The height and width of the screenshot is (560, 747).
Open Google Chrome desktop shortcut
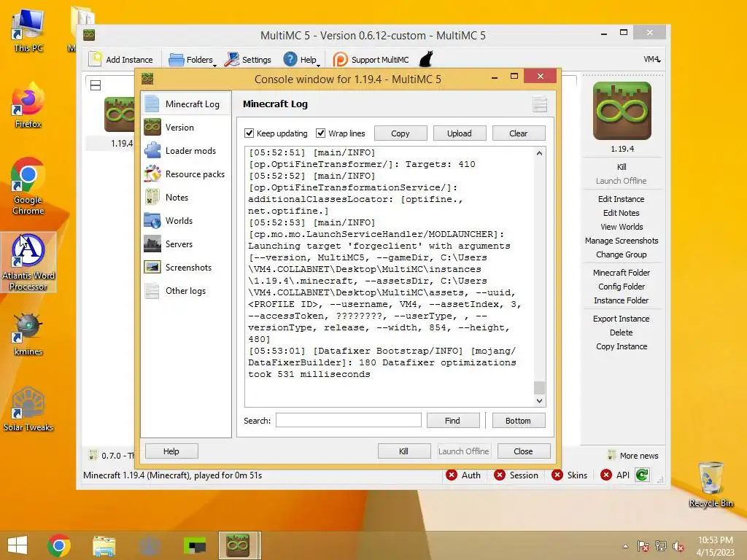pos(28,186)
